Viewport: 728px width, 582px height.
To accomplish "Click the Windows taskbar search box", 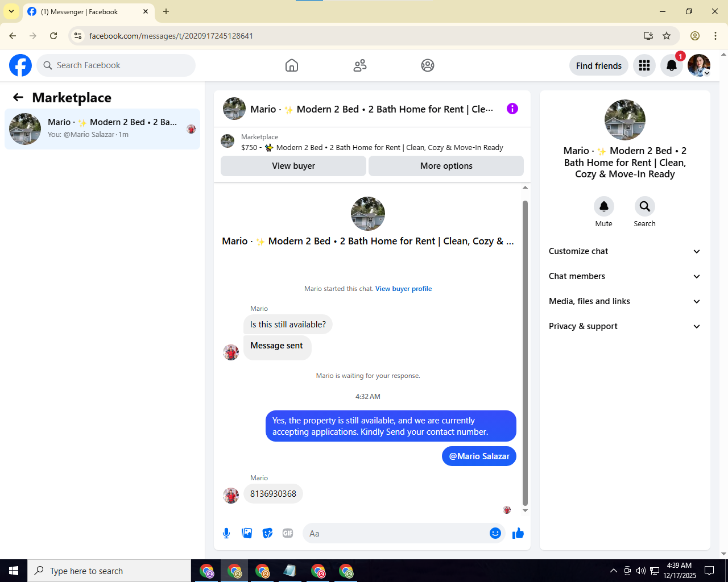I will point(109,571).
